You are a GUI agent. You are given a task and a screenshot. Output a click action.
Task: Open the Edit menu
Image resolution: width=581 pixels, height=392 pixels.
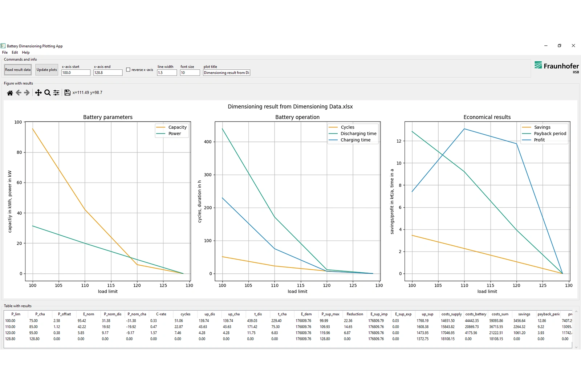(x=15, y=53)
